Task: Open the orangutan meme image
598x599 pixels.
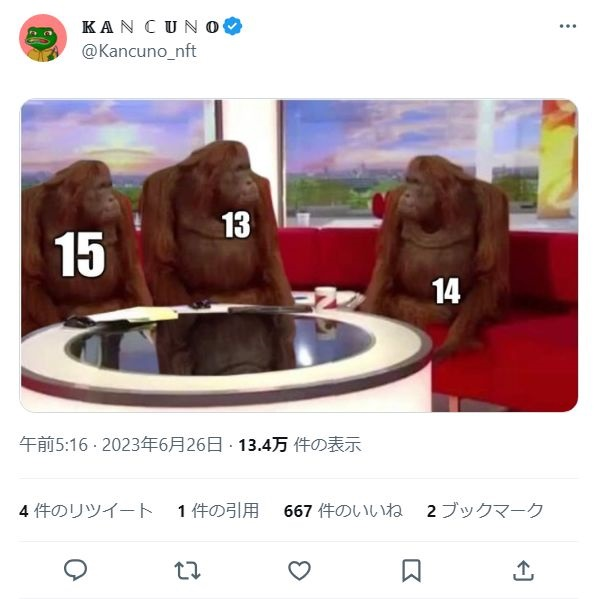Action: click(299, 256)
